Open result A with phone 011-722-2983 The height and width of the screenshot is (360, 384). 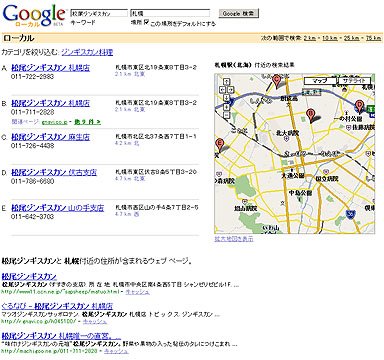point(50,68)
